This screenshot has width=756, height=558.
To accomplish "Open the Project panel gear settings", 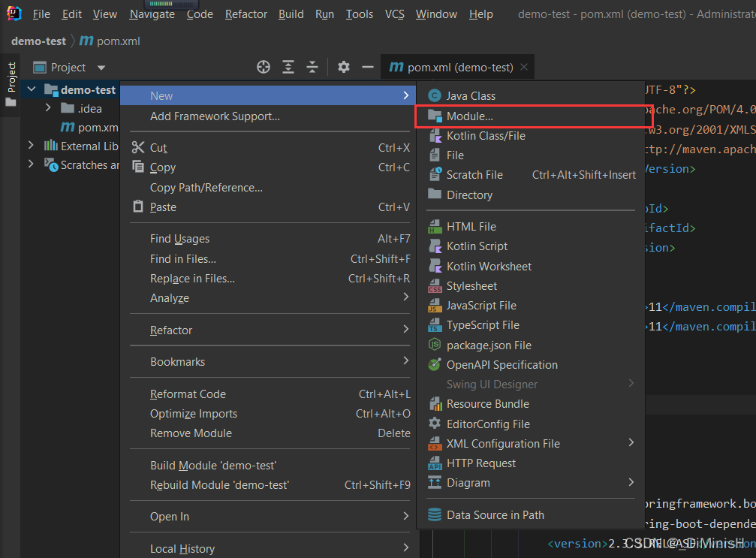I will pyautogui.click(x=343, y=67).
